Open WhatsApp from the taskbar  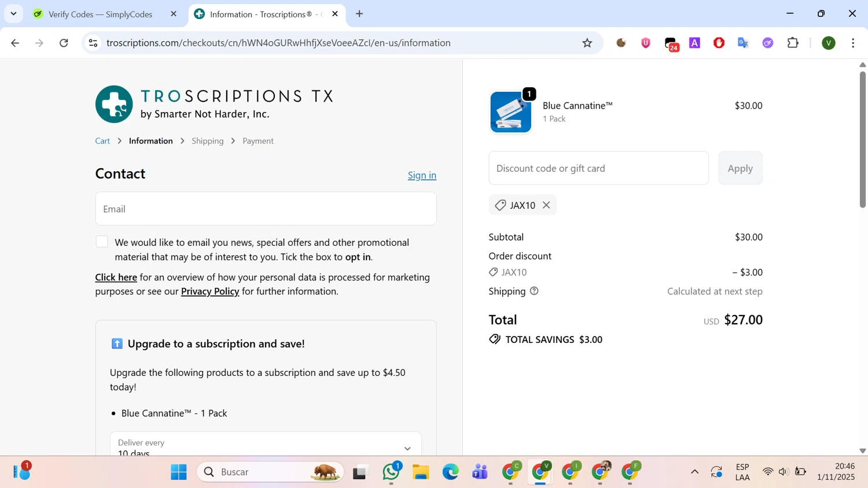point(392,472)
